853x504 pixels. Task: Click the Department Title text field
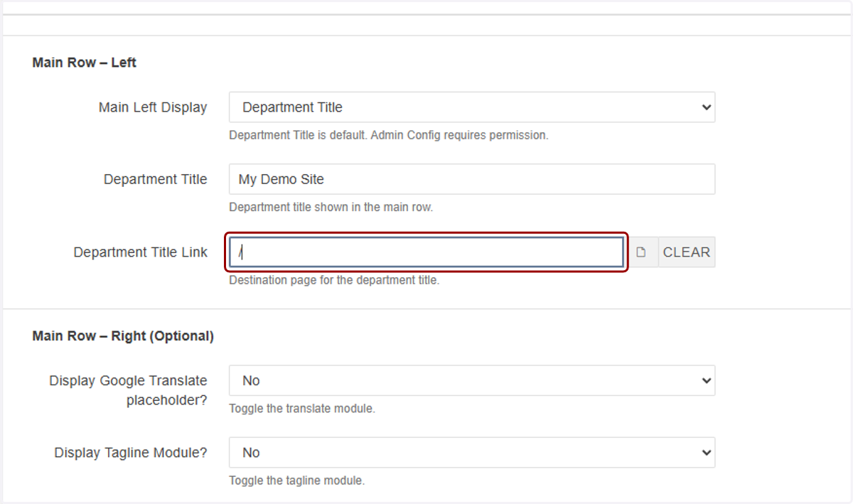pyautogui.click(x=472, y=179)
